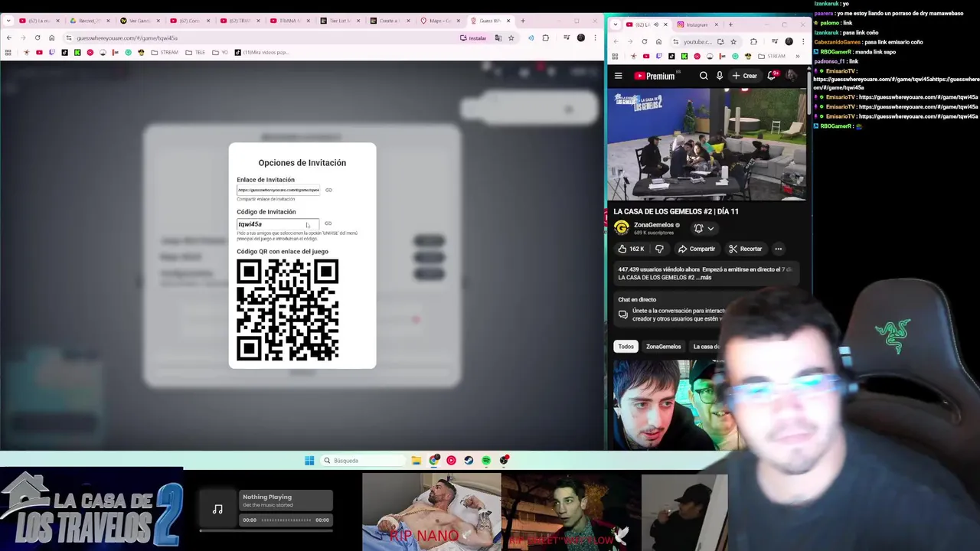Viewport: 980px width, 551px height.
Task: Open a new tab in left Chrome window
Action: 523,21
